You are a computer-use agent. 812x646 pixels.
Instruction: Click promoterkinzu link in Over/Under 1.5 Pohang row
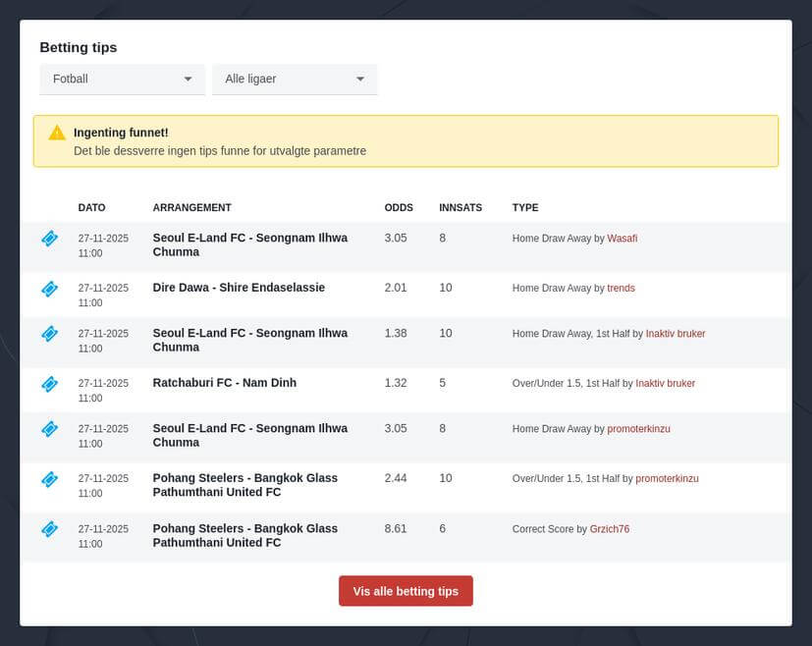(667, 479)
